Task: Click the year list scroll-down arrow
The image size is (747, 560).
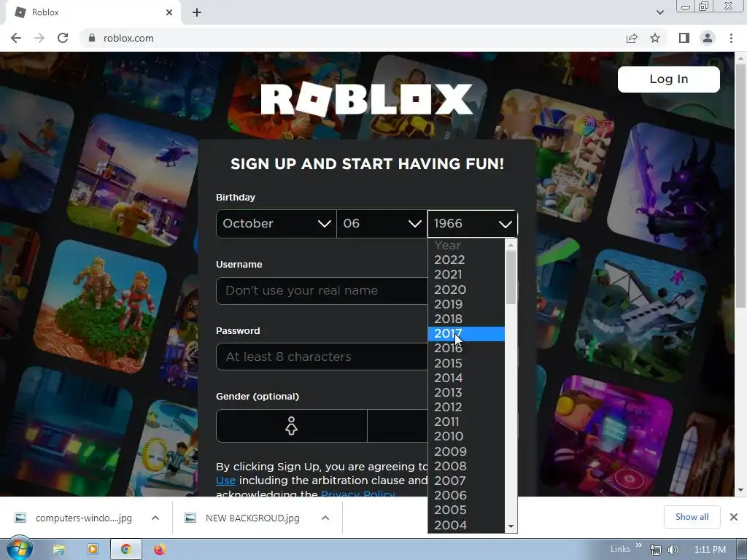Action: 511,526
